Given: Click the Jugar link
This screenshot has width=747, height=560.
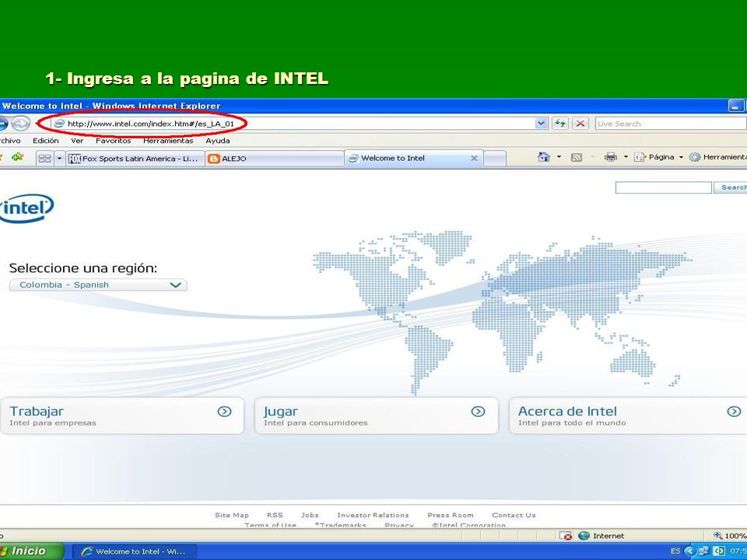Looking at the screenshot, I should point(281,412).
